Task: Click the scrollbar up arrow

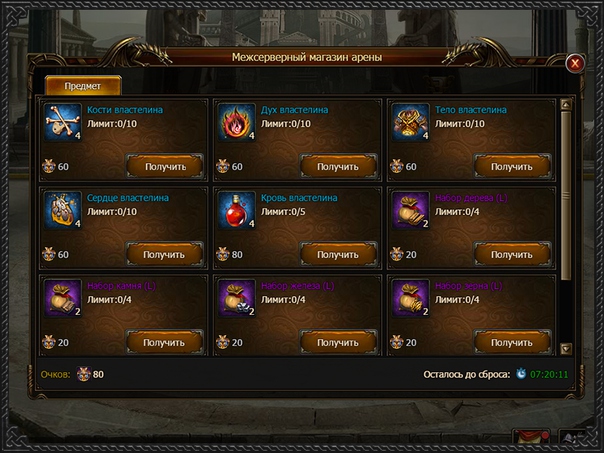Action: 566,104
